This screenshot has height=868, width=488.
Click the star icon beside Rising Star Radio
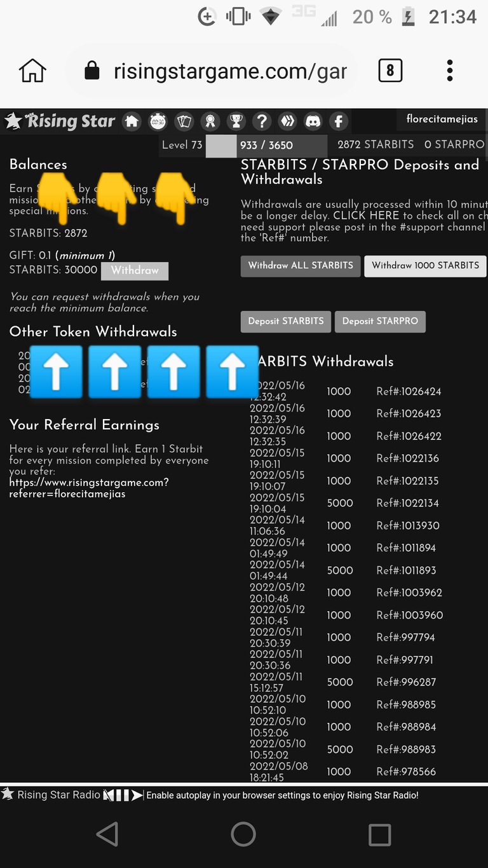pos(8,794)
